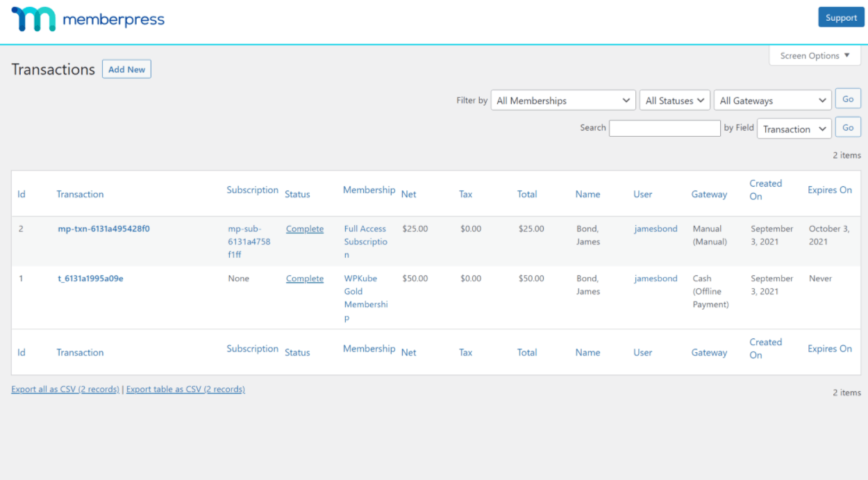Sort by Created On in the table header
The height and width of the screenshot is (480, 868).
pyautogui.click(x=765, y=190)
